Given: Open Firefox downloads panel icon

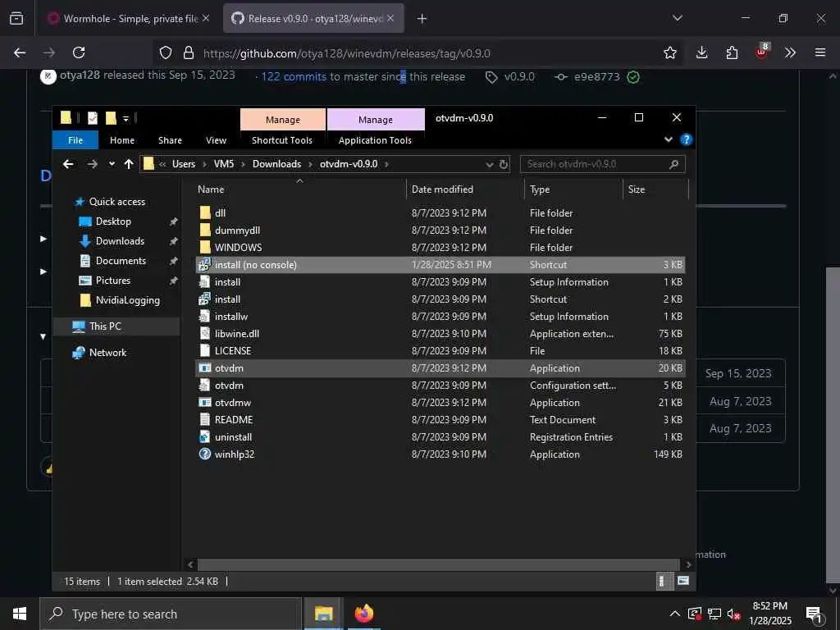Looking at the screenshot, I should point(701,52).
